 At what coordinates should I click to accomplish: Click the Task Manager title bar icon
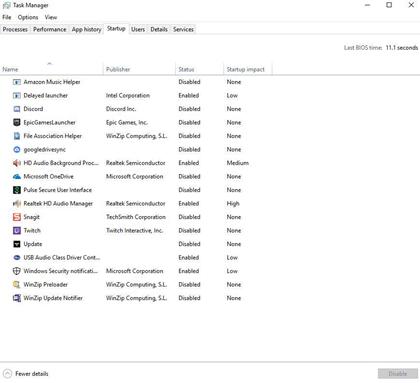coord(6,5)
